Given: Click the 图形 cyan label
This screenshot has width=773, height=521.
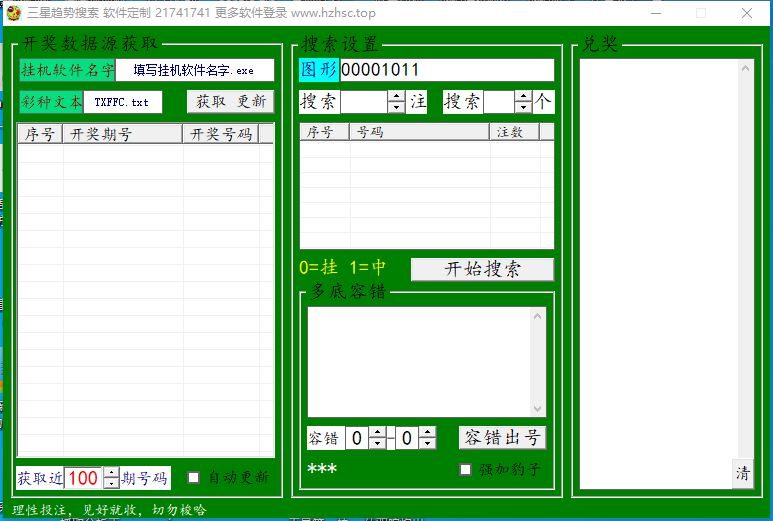Looking at the screenshot, I should click(x=319, y=70).
